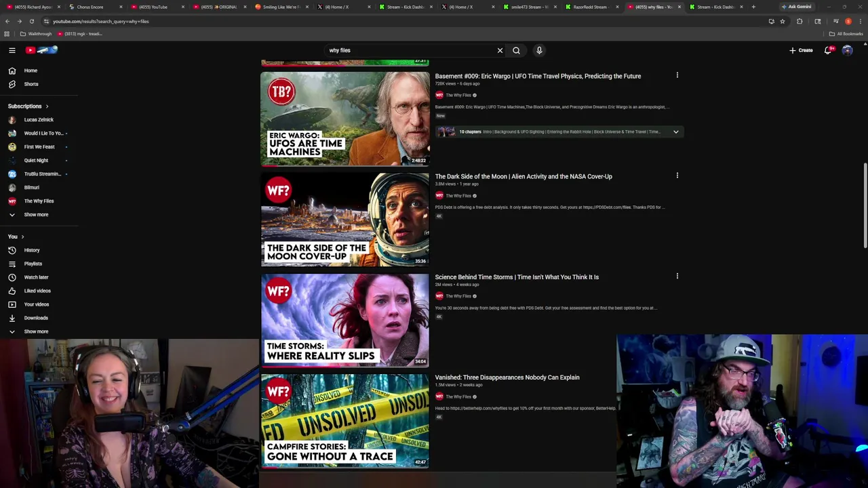
Task: Open the Chrome apps grid in bookmarks bar
Action: coord(7,34)
